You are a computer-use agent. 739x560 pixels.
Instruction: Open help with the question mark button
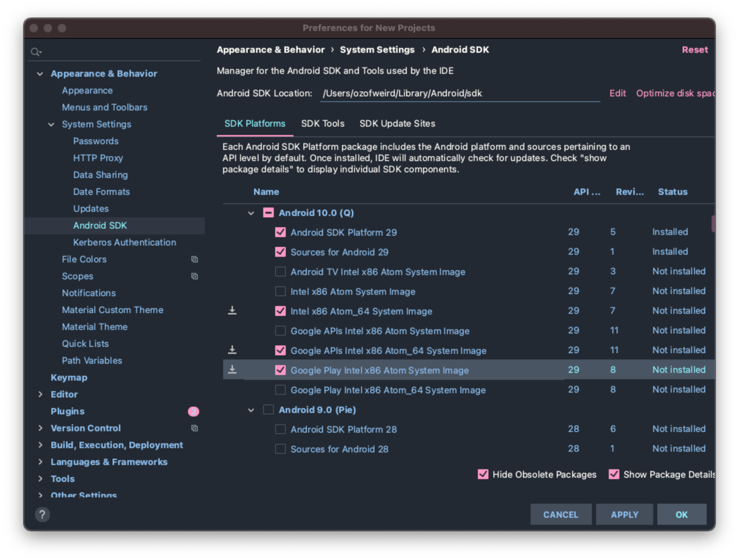(42, 515)
